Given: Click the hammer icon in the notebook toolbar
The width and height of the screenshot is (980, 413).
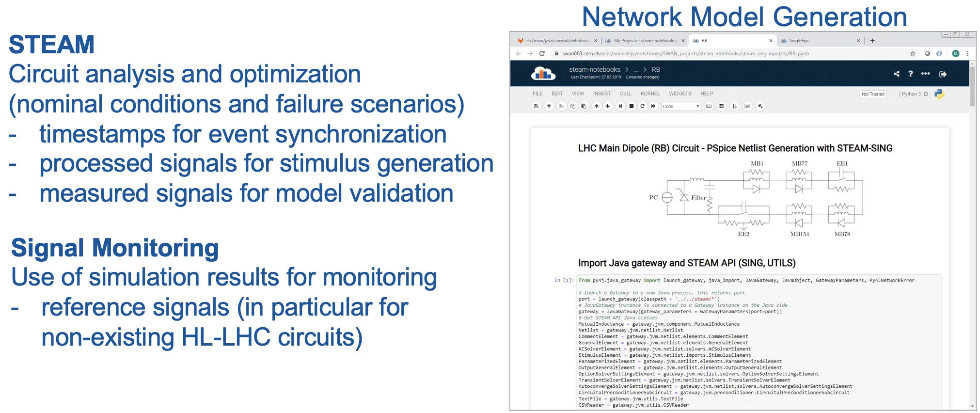Looking at the screenshot, I should [x=760, y=106].
